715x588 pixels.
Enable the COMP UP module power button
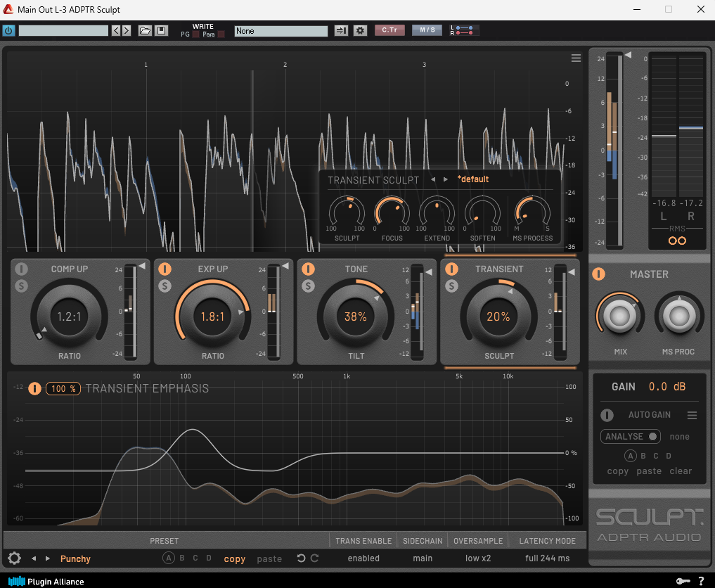[21, 269]
